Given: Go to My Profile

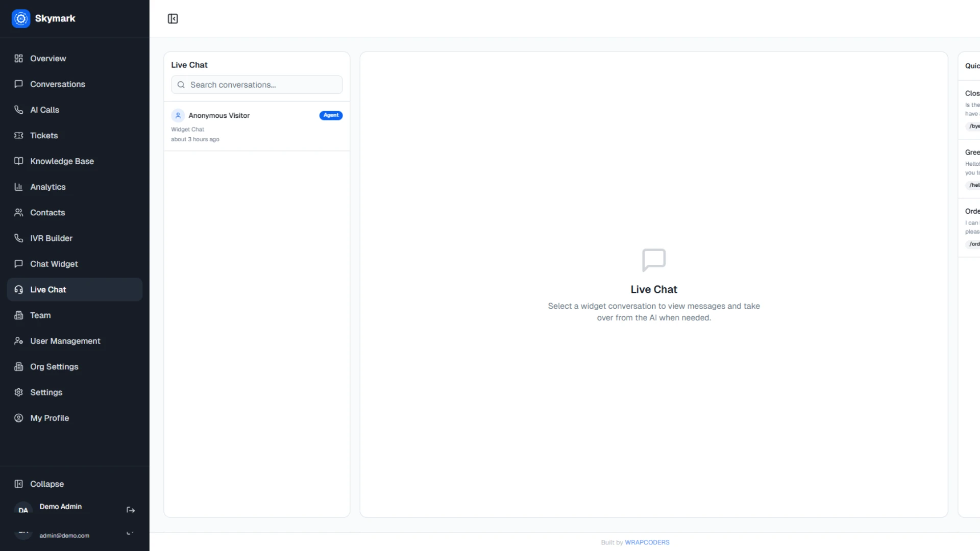Looking at the screenshot, I should (75, 418).
